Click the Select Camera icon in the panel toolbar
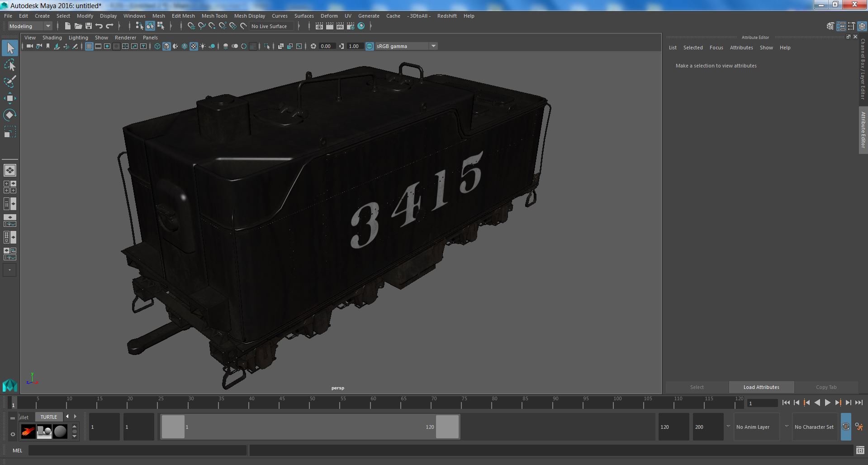The image size is (868, 465). (30, 46)
